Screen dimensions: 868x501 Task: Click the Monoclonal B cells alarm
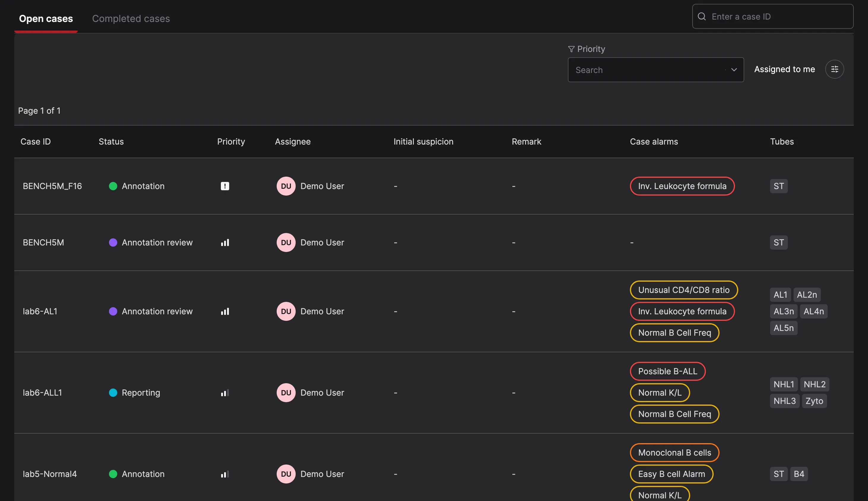674,453
